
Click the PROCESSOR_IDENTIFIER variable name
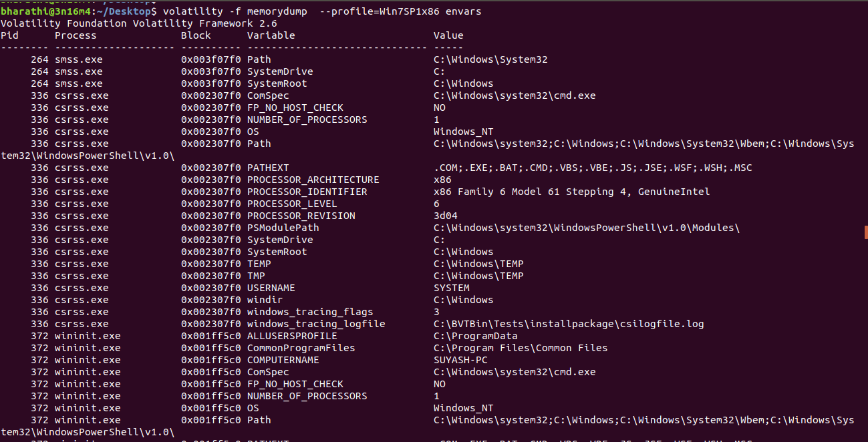(x=307, y=192)
